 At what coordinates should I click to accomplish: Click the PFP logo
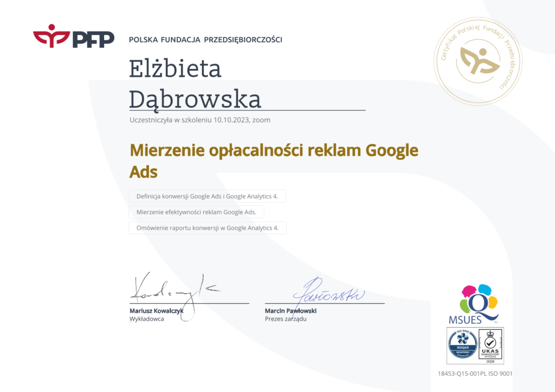click(74, 36)
